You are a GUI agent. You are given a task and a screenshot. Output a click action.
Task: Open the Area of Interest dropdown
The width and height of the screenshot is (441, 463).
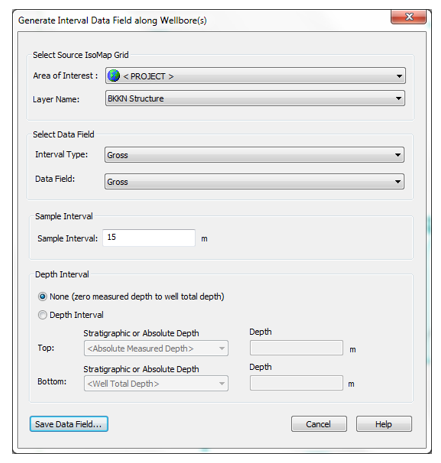255,76
